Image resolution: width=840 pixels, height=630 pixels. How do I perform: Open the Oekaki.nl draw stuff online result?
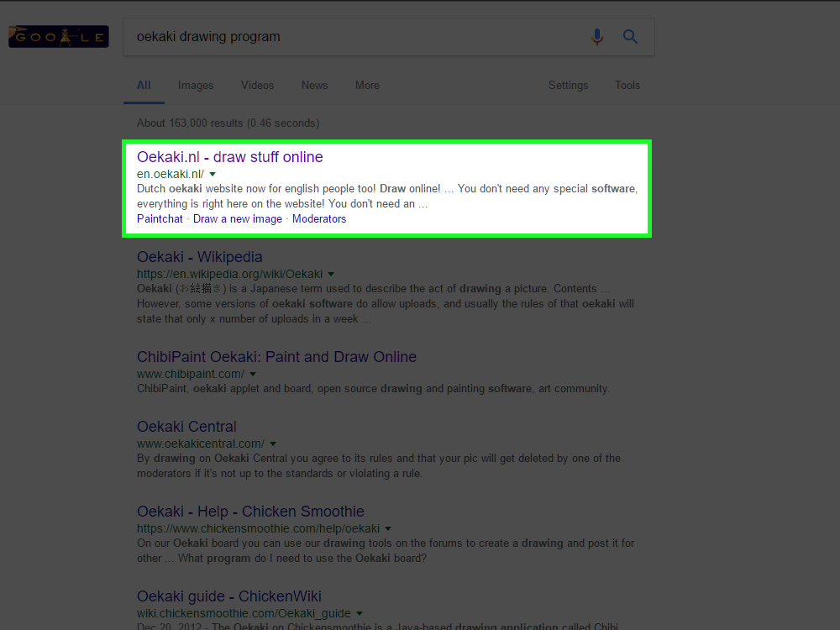pos(229,157)
